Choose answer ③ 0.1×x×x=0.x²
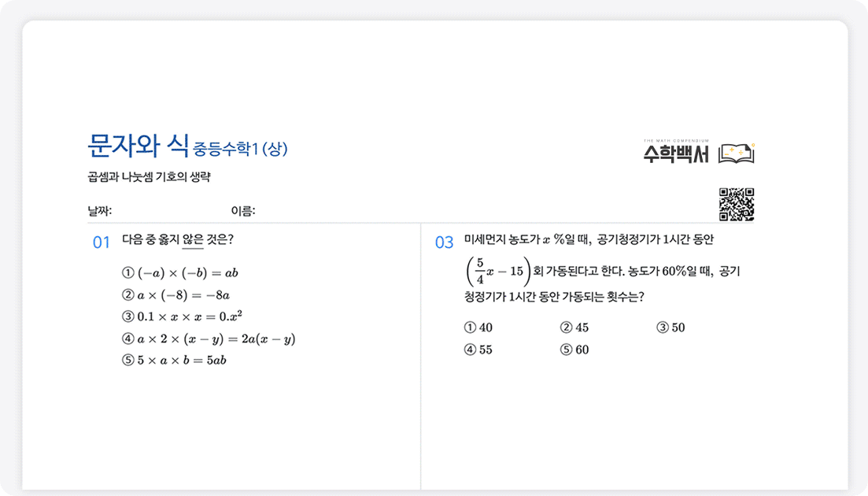This screenshot has height=496, width=868. (x=182, y=316)
